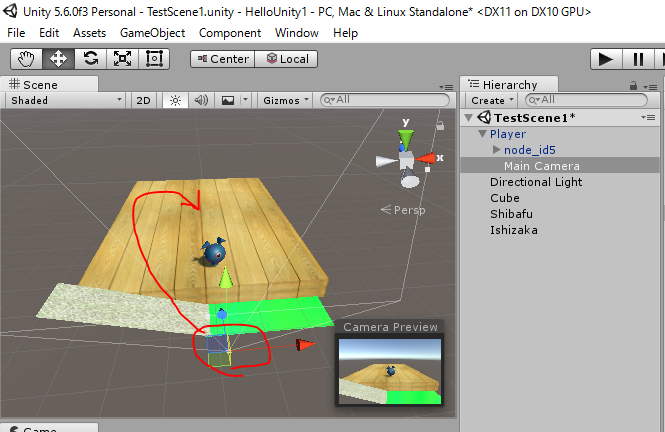Collapse the Player object tree
The width and height of the screenshot is (665, 432).
[x=482, y=134]
